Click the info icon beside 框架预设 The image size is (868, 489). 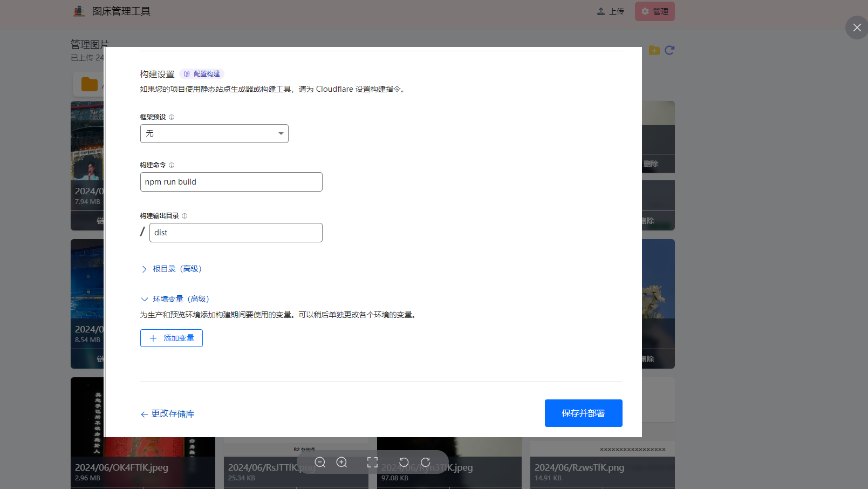(172, 117)
